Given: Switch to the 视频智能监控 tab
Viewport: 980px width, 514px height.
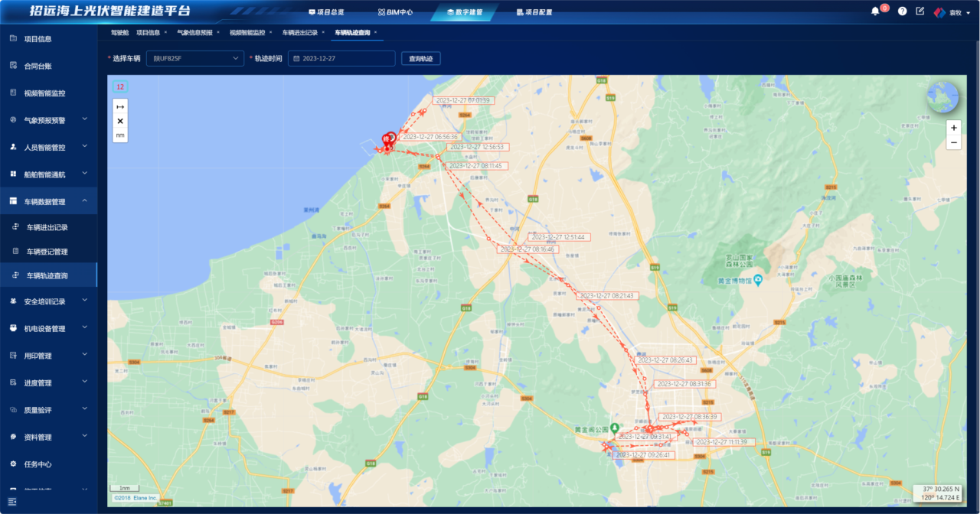Looking at the screenshot, I should [x=247, y=33].
